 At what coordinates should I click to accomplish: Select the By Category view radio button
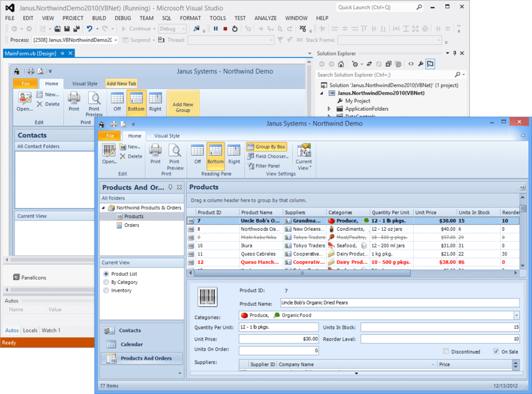click(x=106, y=282)
